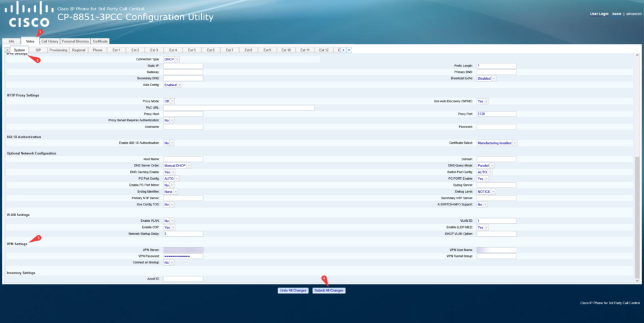Viewport: 644px width, 323px height.
Task: Open the Certificate tab
Action: (x=100, y=41)
